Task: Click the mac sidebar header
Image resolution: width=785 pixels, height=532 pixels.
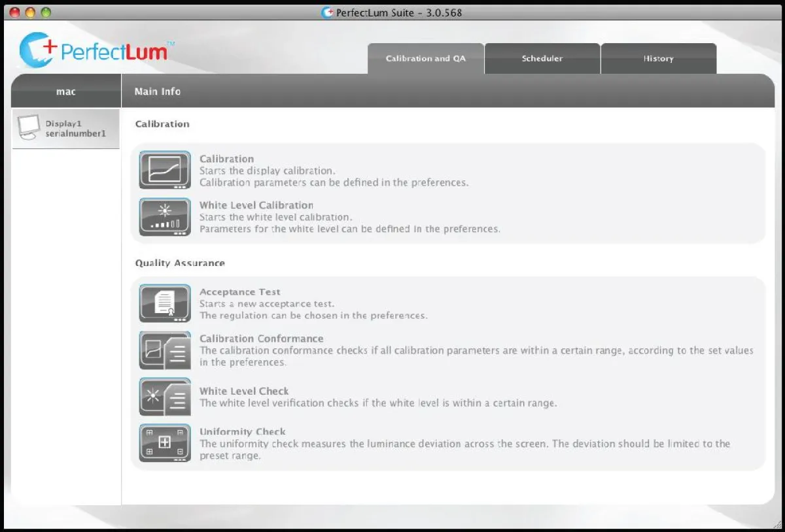Action: (x=65, y=91)
